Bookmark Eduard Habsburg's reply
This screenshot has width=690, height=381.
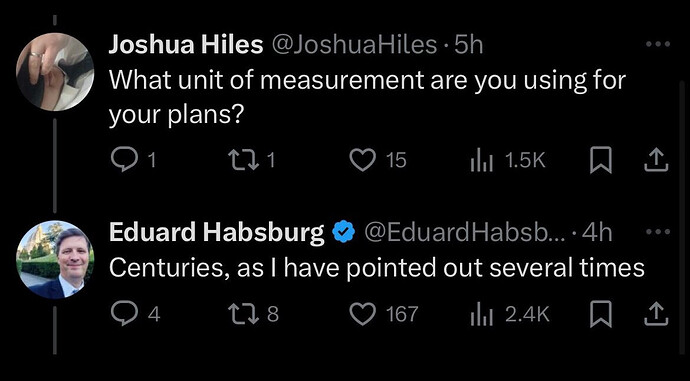click(601, 314)
